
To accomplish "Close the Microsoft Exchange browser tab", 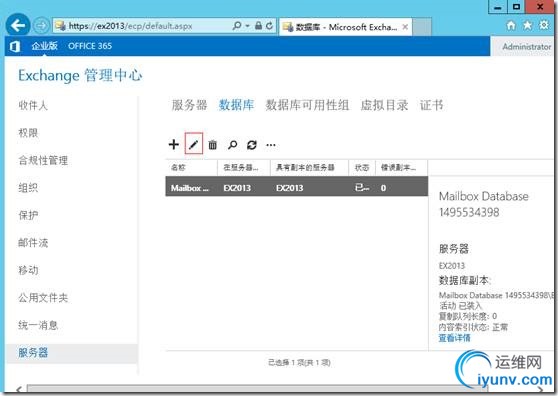I will tap(405, 27).
